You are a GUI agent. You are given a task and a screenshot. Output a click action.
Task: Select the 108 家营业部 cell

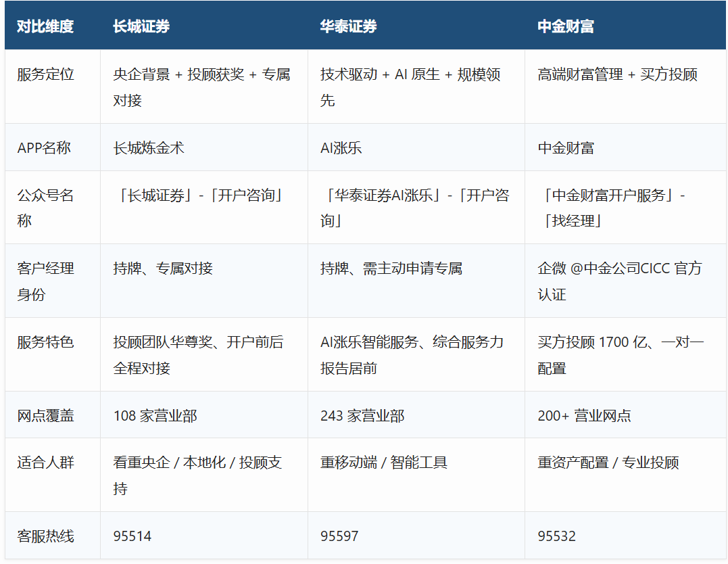tap(204, 415)
